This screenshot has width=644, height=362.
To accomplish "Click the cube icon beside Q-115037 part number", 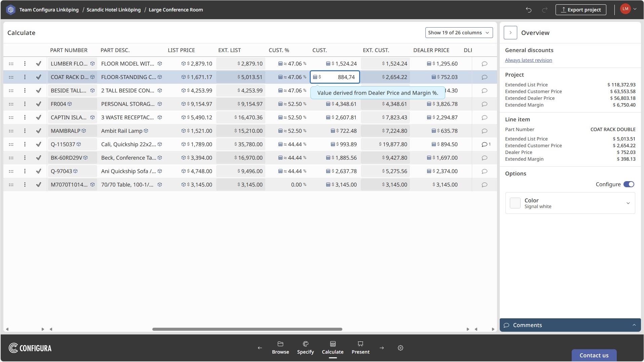I will (x=79, y=144).
